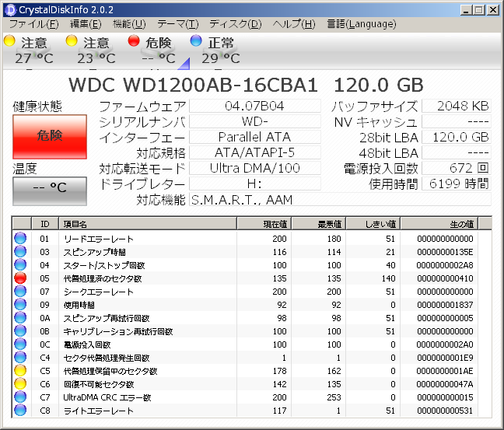Viewport: 504px width, 430px height.
Task: Click the features field S.M.A.R.T., AAM
Action: (x=340, y=200)
